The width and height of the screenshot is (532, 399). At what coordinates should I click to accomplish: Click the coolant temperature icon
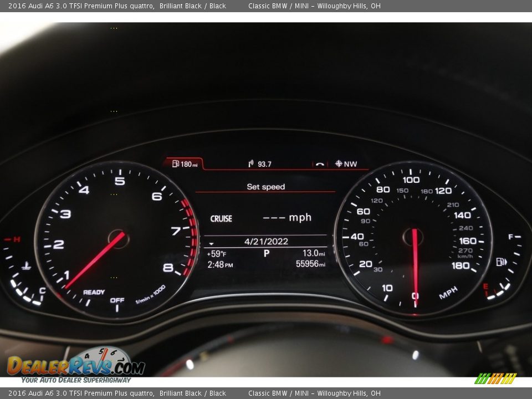(x=26, y=265)
